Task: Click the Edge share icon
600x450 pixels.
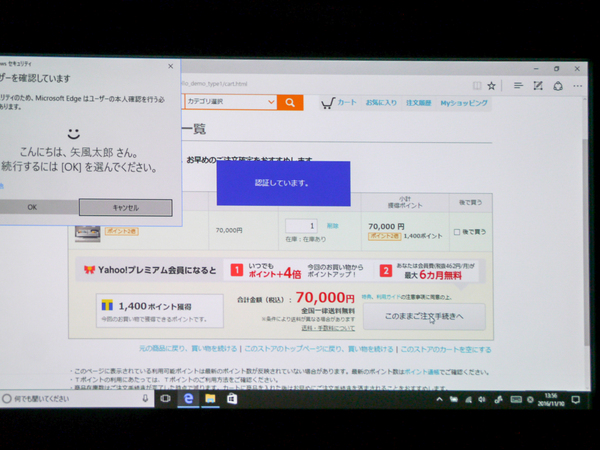Action: pyautogui.click(x=558, y=86)
